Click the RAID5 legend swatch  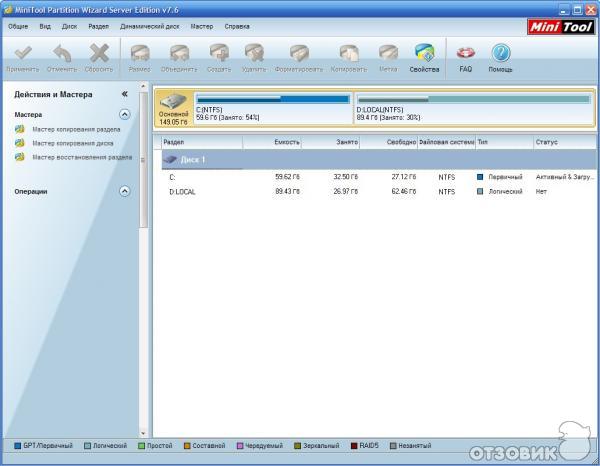tap(354, 446)
